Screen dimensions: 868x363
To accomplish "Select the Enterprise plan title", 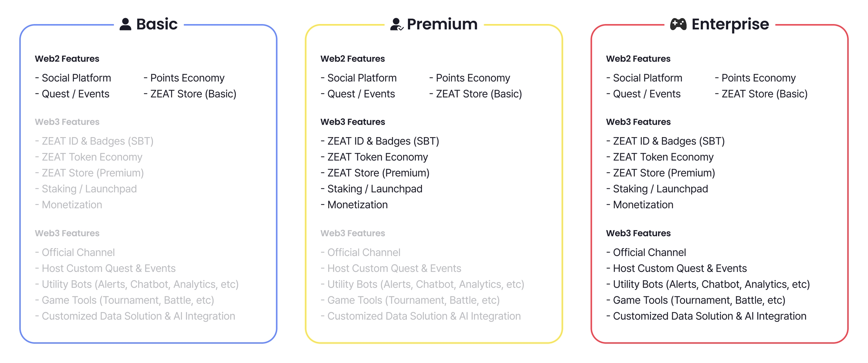I will click(730, 24).
